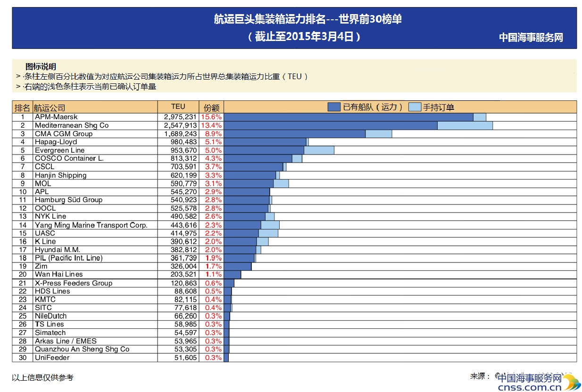Image resolution: width=582 pixels, height=392 pixels.
Task: Select the APL company name
Action: (42, 192)
